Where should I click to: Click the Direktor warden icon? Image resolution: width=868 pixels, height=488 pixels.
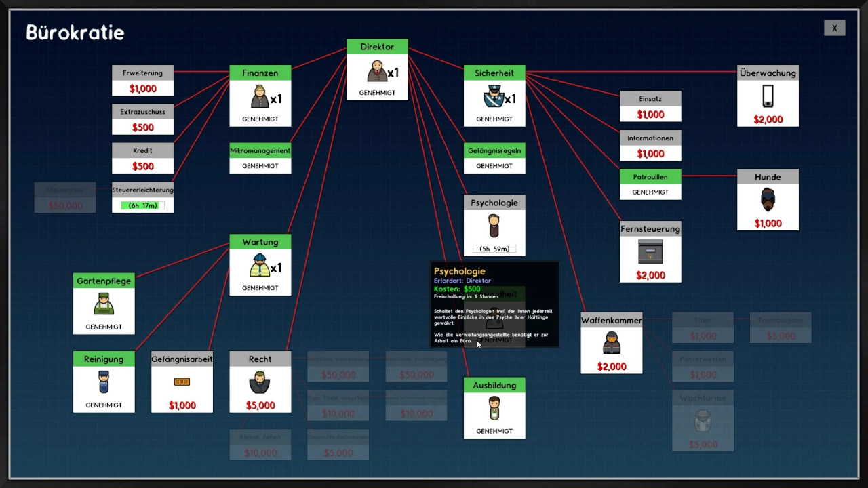pyautogui.click(x=377, y=71)
